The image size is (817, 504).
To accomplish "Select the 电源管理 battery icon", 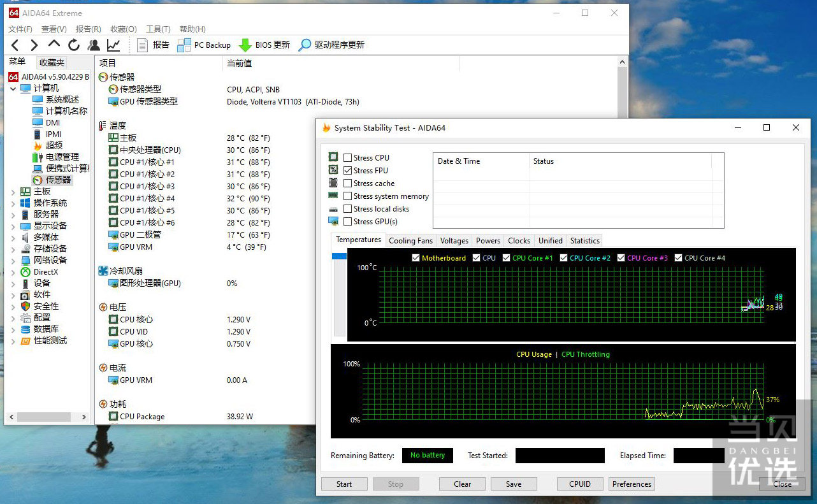I will [38, 157].
